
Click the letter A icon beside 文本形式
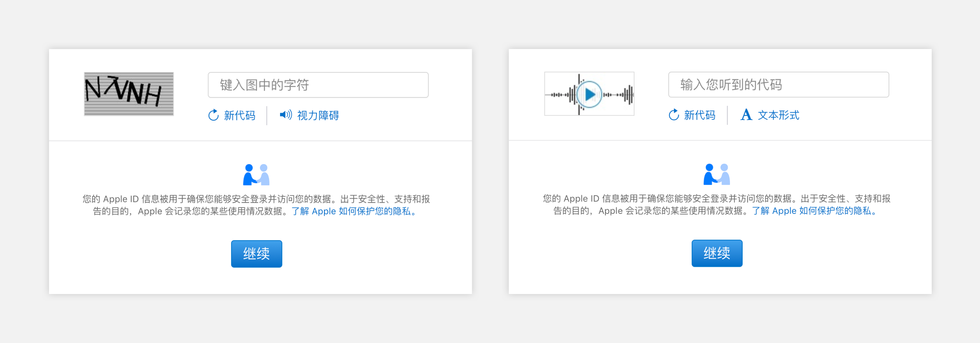click(746, 114)
